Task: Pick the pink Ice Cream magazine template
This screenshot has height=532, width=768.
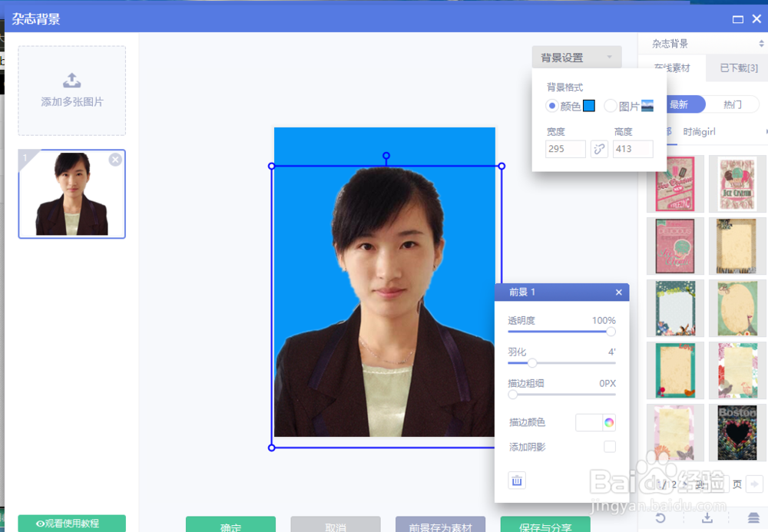Action: coord(675,183)
